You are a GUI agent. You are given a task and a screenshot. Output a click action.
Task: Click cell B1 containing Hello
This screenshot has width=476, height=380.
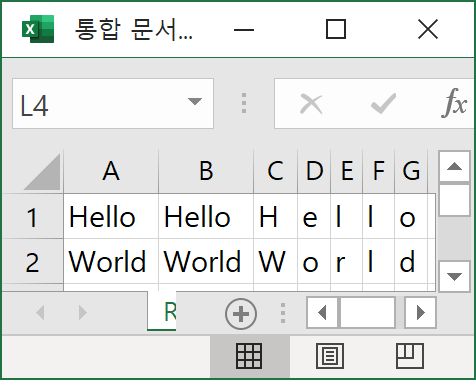206,217
